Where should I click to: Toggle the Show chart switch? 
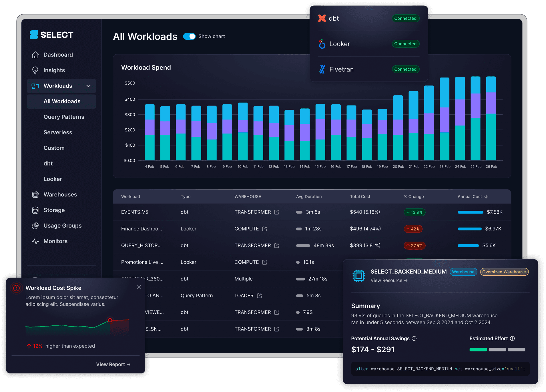(x=189, y=36)
